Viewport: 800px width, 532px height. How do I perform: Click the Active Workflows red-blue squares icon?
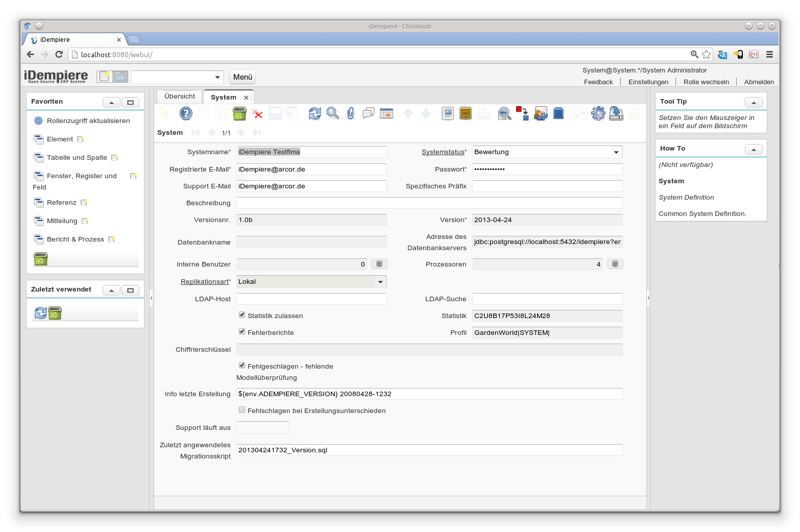coord(522,113)
